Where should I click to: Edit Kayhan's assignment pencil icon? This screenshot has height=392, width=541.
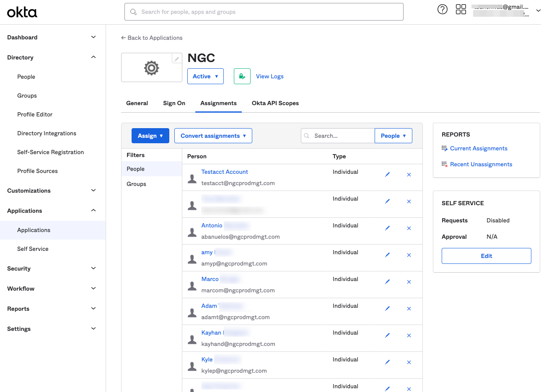387,335
